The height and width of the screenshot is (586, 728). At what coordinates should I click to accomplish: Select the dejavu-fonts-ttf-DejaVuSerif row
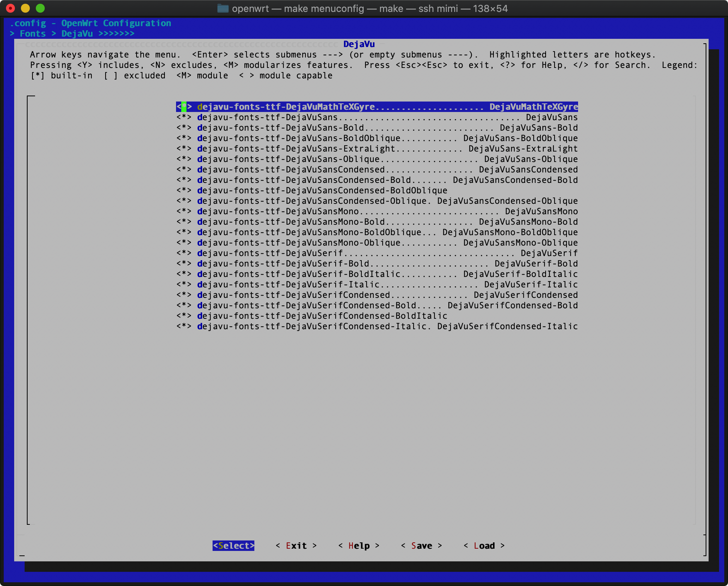377,253
